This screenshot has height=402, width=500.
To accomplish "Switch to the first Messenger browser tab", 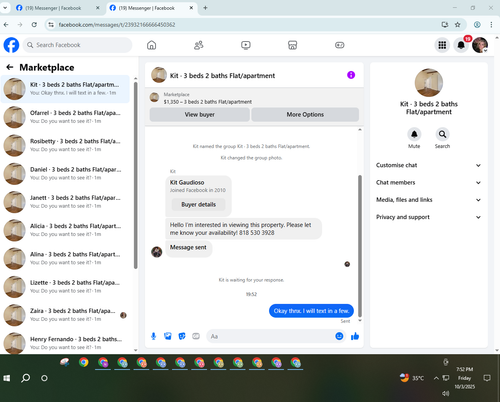I will 57,8.
